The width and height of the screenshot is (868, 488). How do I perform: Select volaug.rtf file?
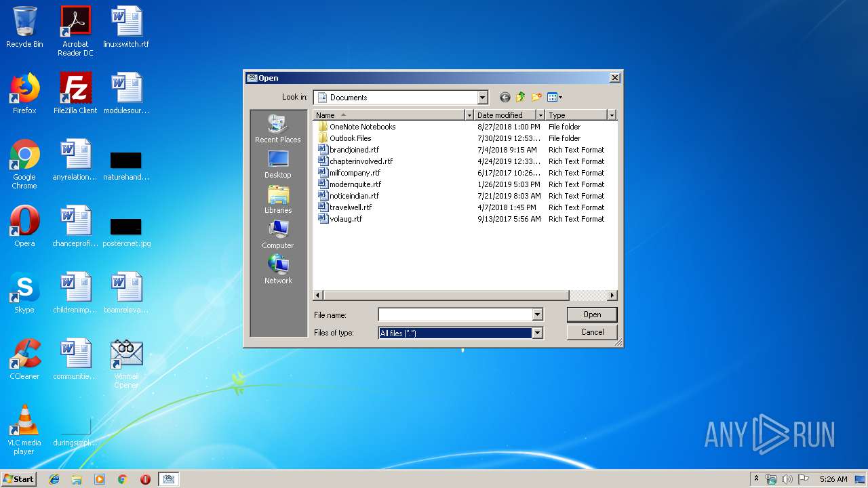point(340,219)
